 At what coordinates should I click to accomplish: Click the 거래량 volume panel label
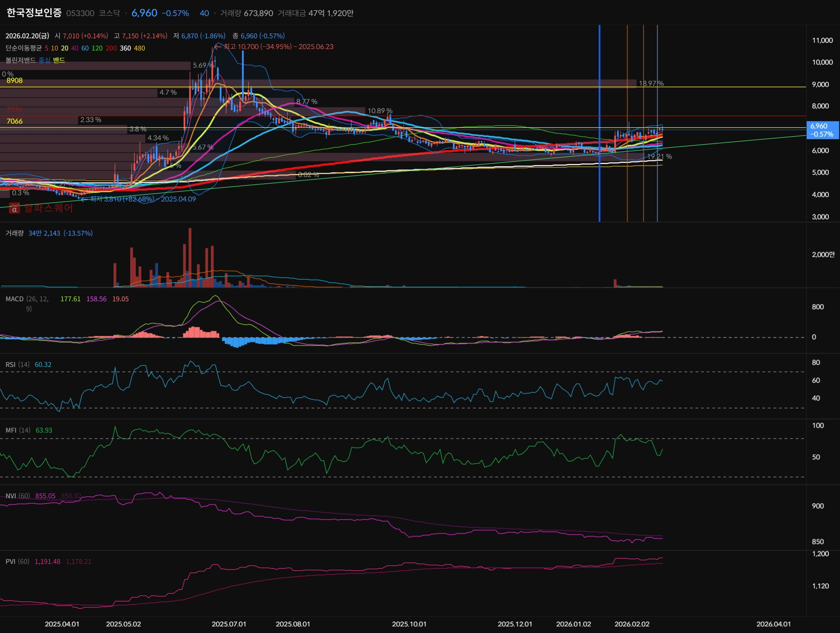(x=14, y=233)
